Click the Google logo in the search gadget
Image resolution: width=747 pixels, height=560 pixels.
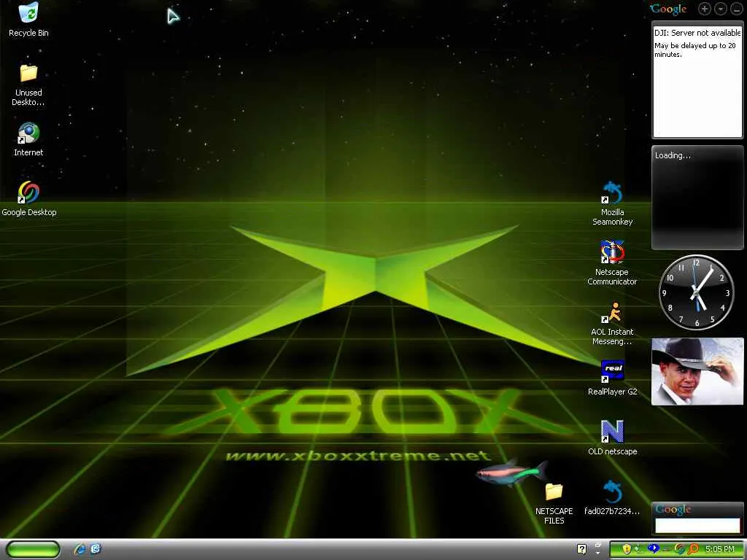click(673, 510)
